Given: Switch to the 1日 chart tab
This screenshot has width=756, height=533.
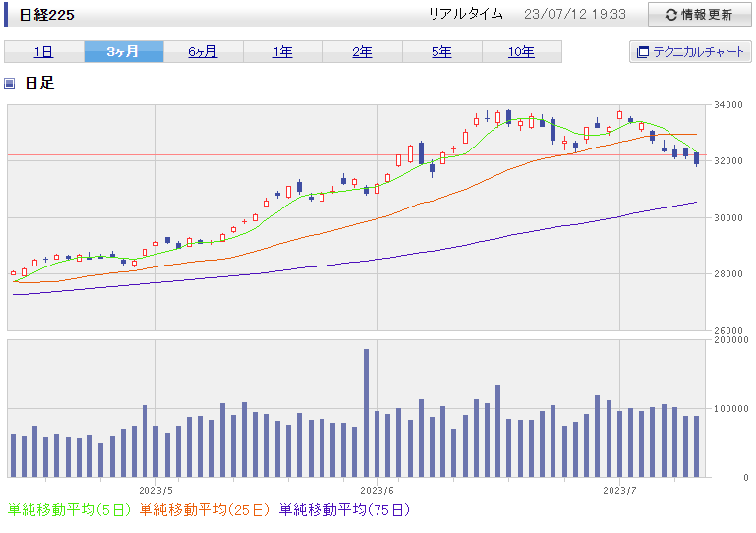Looking at the screenshot, I should (43, 52).
